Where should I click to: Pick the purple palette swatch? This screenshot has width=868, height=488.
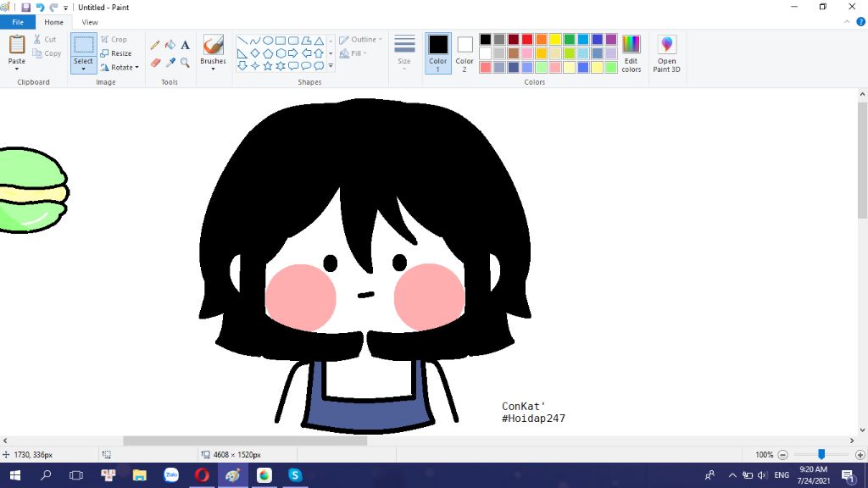(x=610, y=39)
